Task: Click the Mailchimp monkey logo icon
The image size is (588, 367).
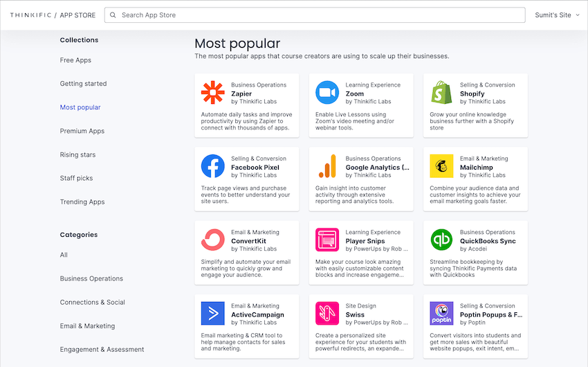Action: pyautogui.click(x=441, y=166)
